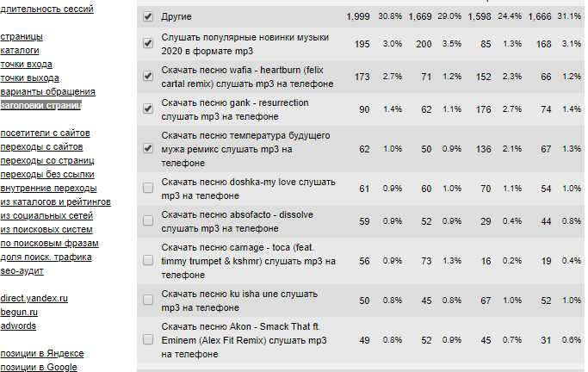The image size is (588, 372).
Task: Uncheck the "Слушать популярные новинки музыки 2020" checkbox
Action: [148, 40]
